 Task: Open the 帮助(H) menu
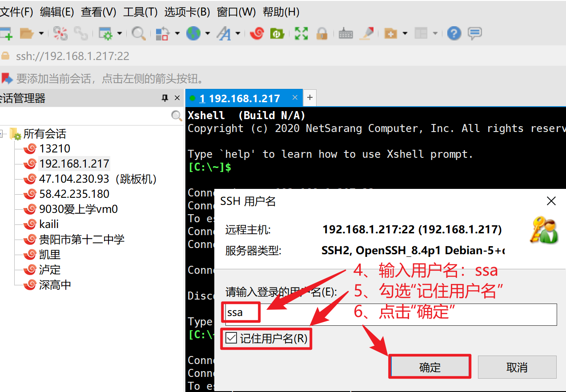(281, 12)
